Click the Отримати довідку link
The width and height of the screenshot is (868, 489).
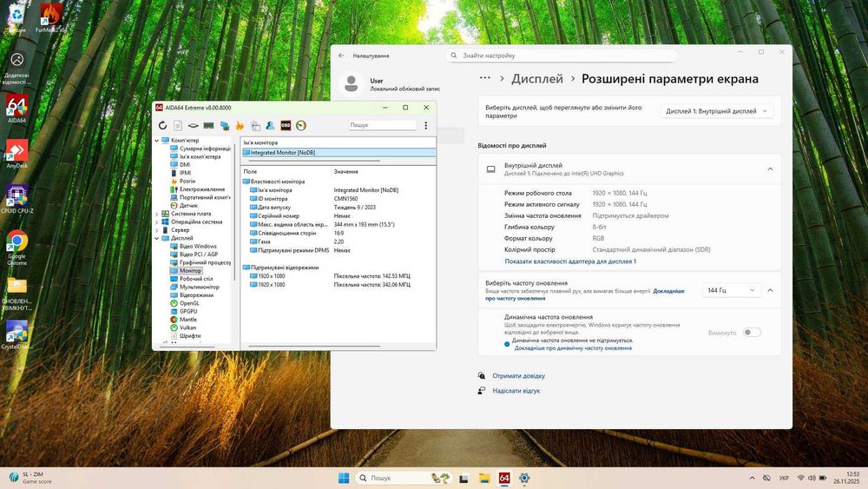pos(519,376)
